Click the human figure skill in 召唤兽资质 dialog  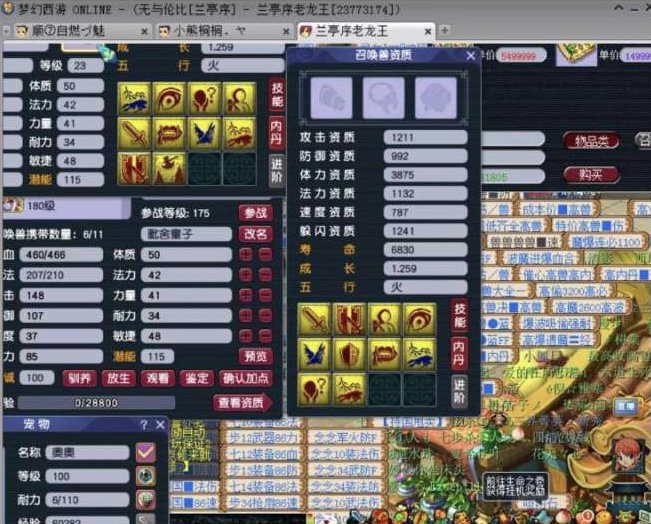pyautogui.click(x=384, y=319)
